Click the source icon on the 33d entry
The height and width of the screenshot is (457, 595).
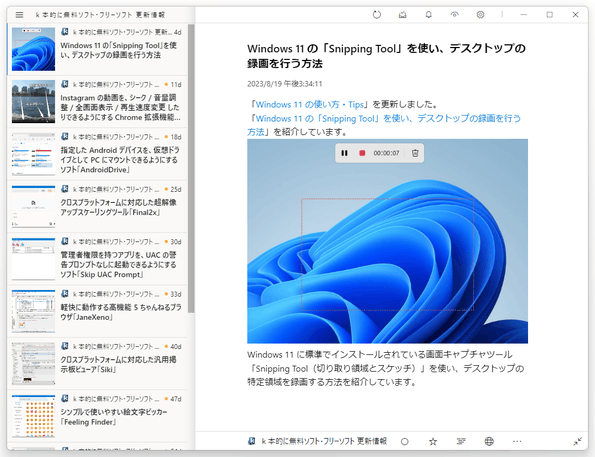(65, 293)
